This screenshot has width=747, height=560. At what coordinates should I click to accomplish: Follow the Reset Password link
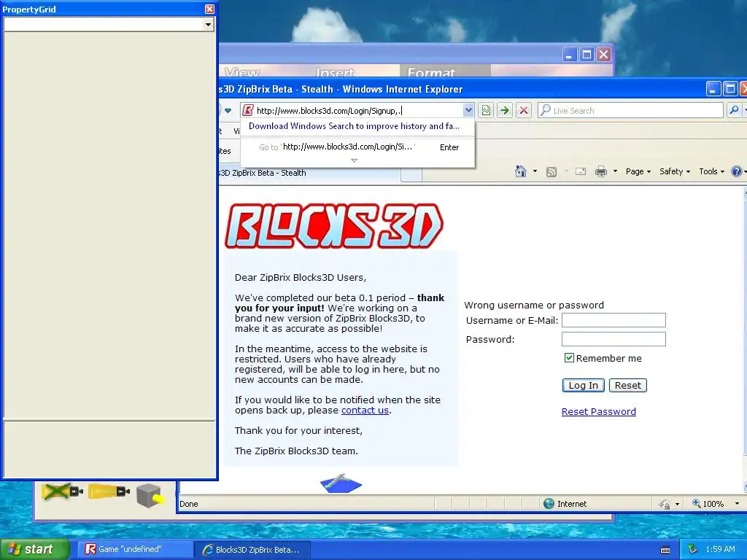(598, 411)
